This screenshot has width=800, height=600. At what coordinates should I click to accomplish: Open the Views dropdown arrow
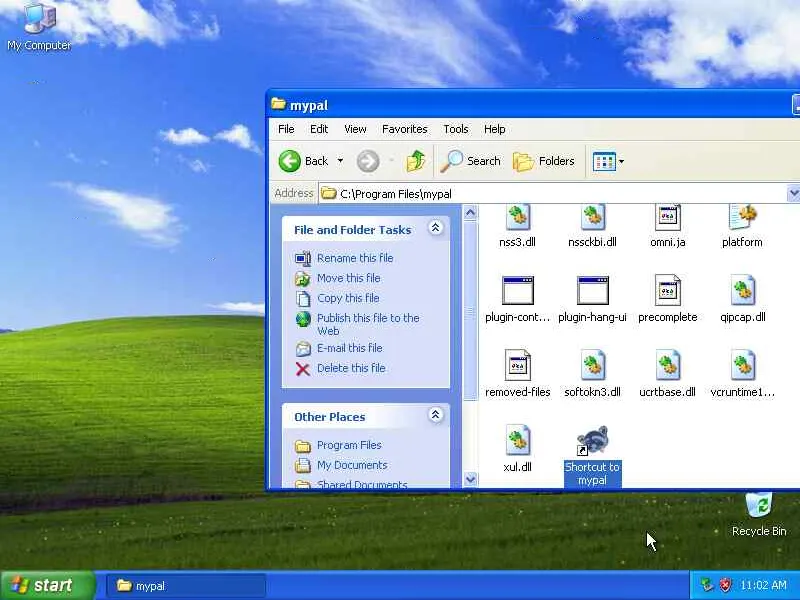[x=621, y=162]
